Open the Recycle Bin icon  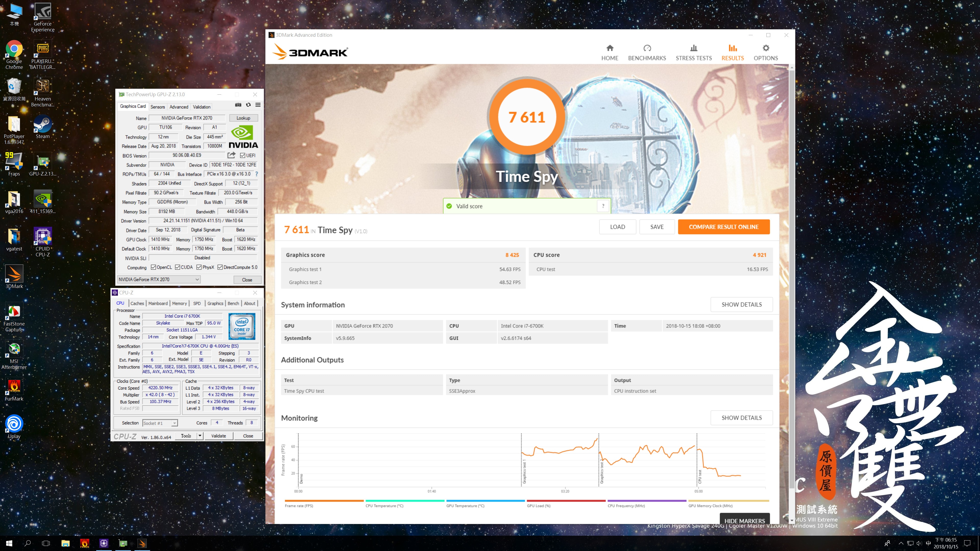[x=14, y=89]
